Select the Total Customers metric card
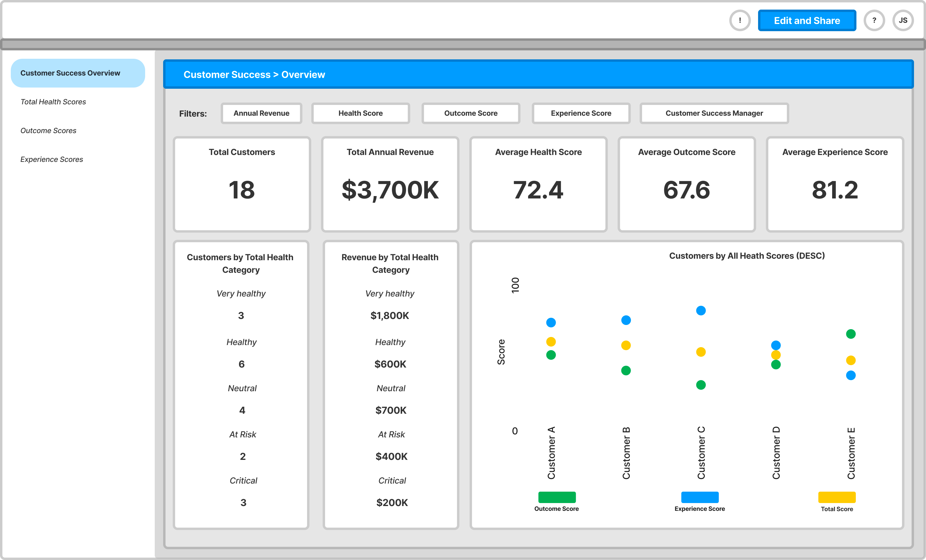This screenshot has height=560, width=926. 241,184
